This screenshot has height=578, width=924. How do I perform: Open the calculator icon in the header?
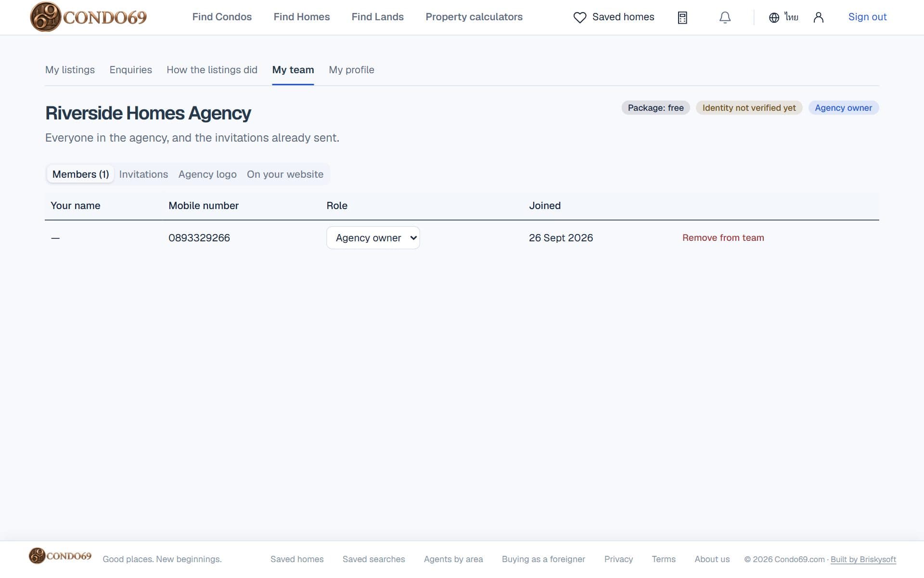[682, 18]
